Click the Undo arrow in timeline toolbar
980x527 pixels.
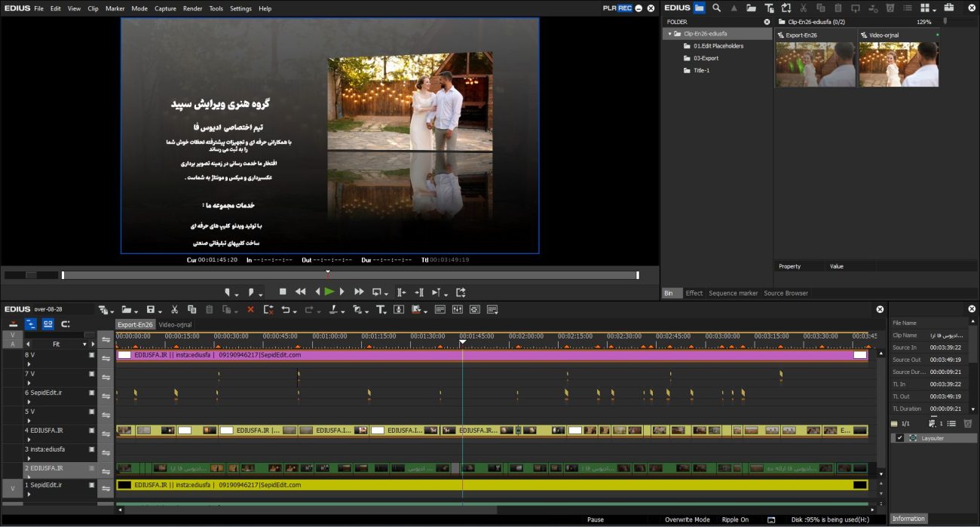286,310
